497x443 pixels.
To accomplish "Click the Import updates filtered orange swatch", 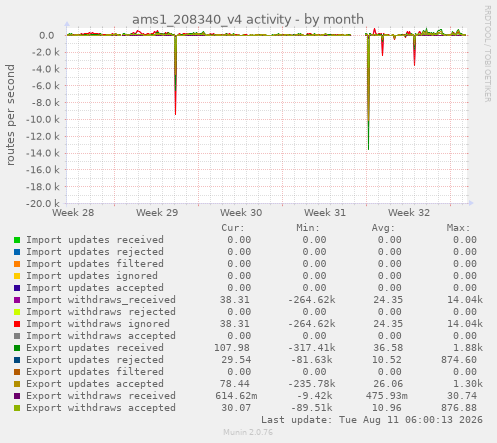I will pos(17,264).
